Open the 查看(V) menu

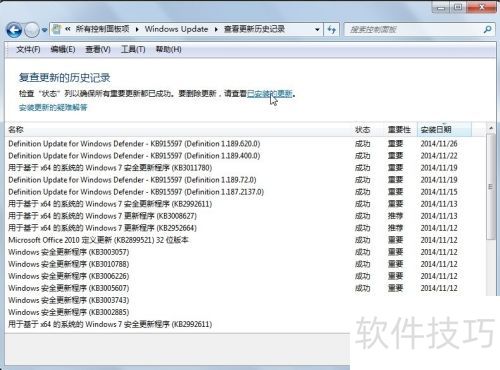(98, 49)
